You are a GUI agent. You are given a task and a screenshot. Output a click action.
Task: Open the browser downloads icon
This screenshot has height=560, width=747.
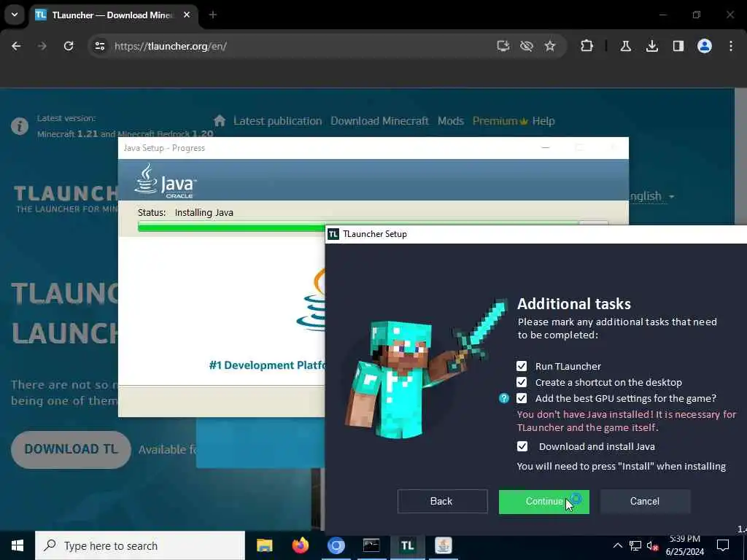click(x=651, y=46)
